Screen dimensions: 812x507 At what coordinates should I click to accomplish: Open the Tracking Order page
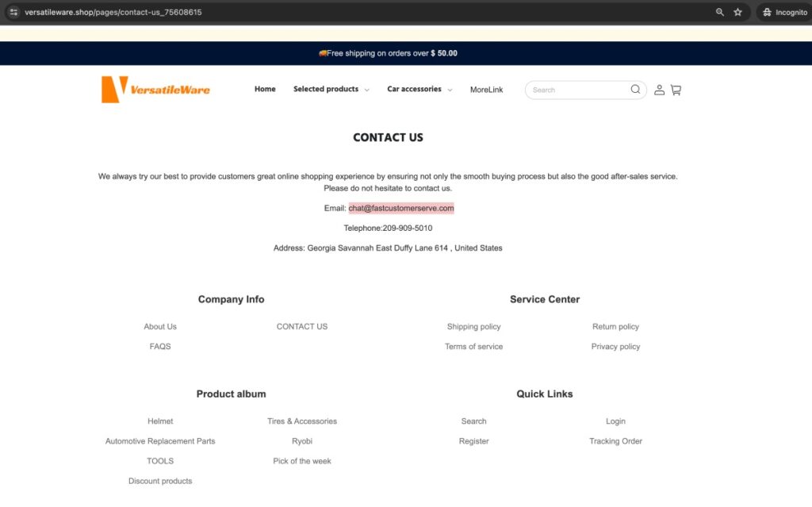point(615,441)
